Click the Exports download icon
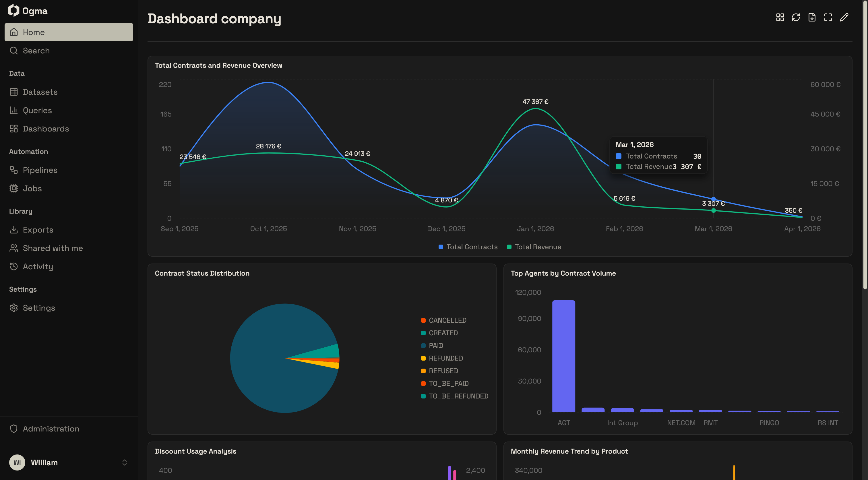 tap(13, 230)
